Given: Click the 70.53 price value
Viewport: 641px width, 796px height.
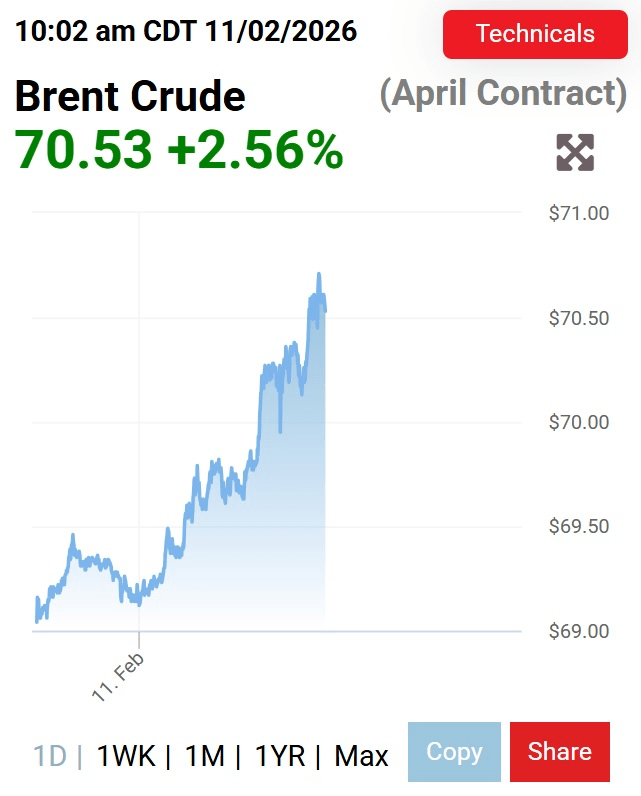Looking at the screenshot, I should click(84, 150).
